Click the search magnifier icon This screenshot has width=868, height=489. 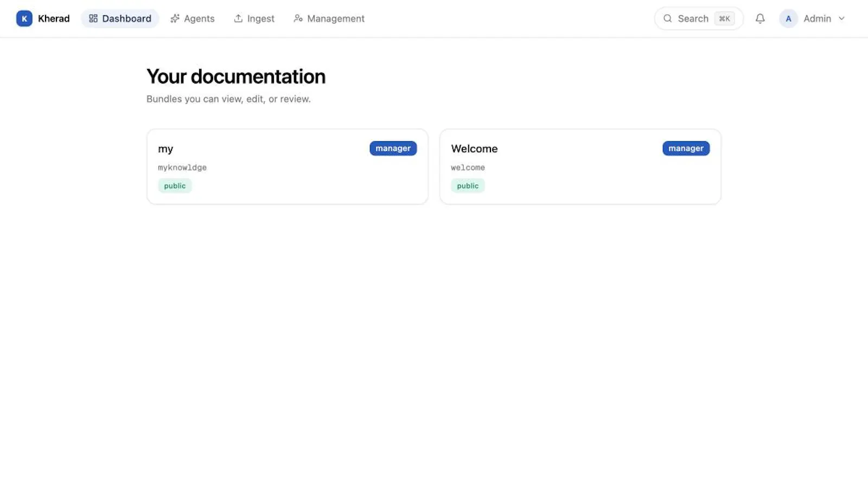click(x=668, y=18)
